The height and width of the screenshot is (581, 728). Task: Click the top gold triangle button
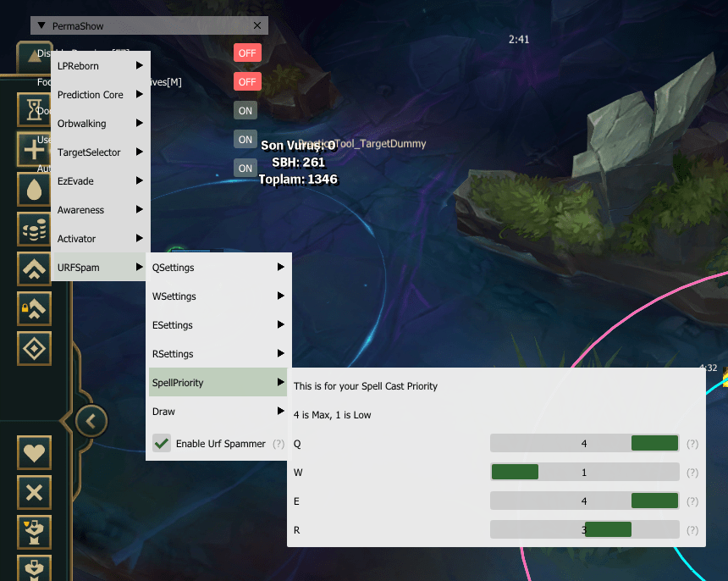point(33,57)
